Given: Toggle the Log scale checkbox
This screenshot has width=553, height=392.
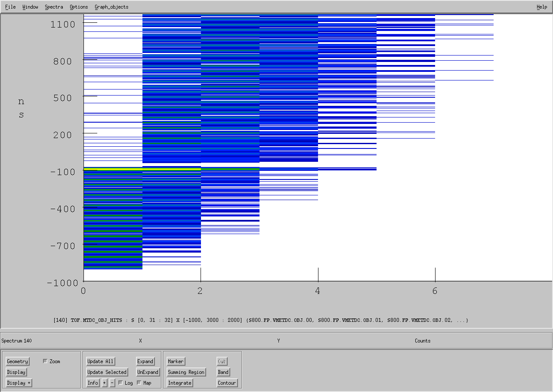Looking at the screenshot, I should point(120,383).
